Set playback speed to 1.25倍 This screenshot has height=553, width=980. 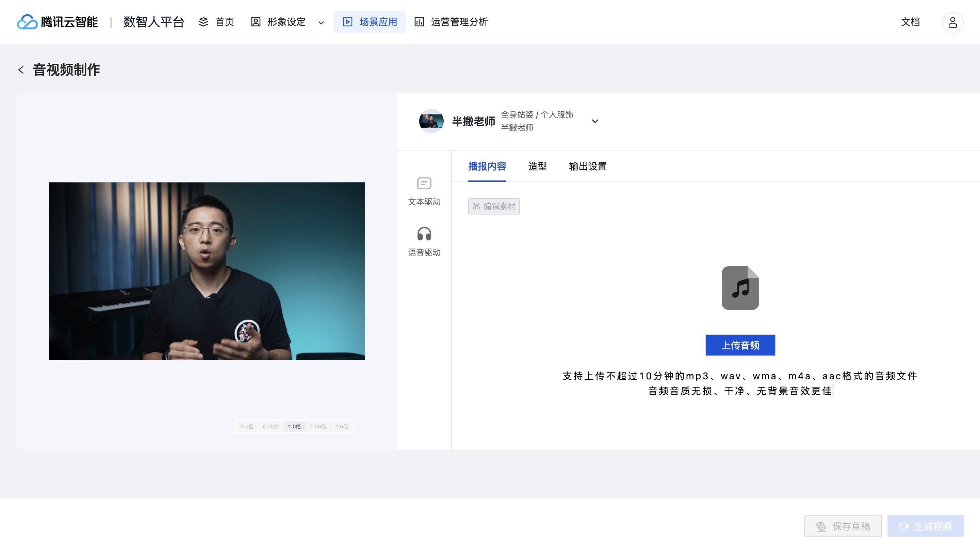pos(318,427)
